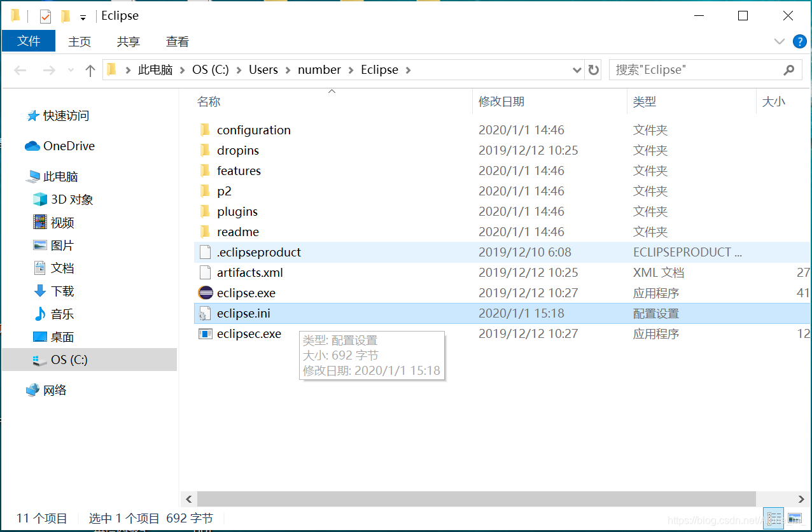Go up one level with up arrow
The width and height of the screenshot is (812, 532).
tap(90, 70)
